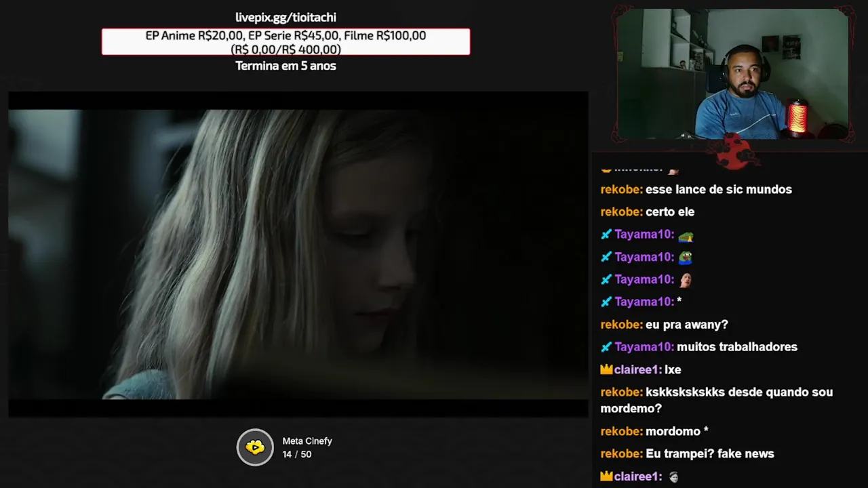Click the message 'eu pra awany?'
This screenshot has height=488, width=868.
(687, 325)
